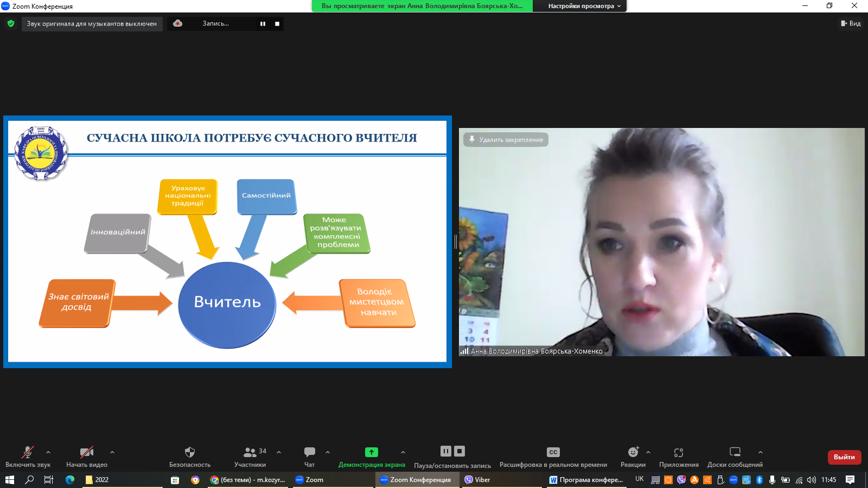The image size is (868, 488).
Task: Click the divider handle between slide and video
Action: [456, 242]
